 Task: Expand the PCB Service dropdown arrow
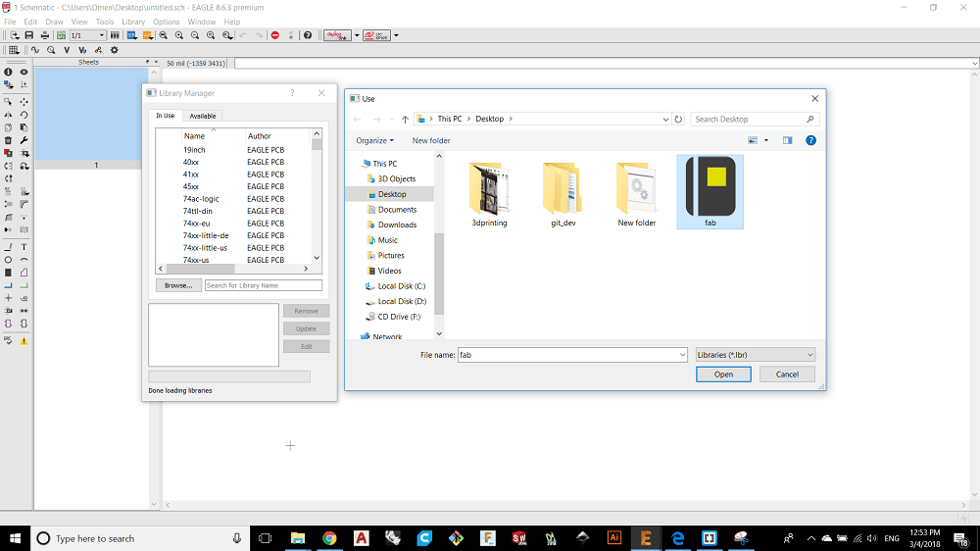coord(396,35)
